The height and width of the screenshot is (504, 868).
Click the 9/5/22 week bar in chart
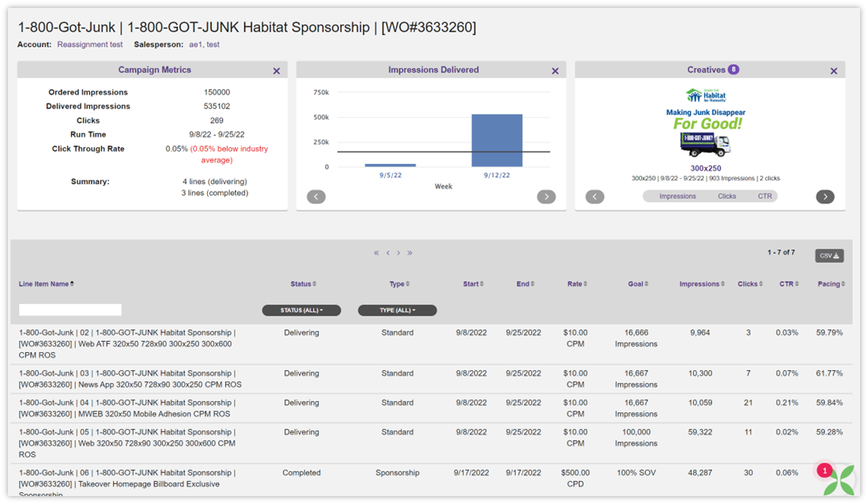(x=391, y=165)
